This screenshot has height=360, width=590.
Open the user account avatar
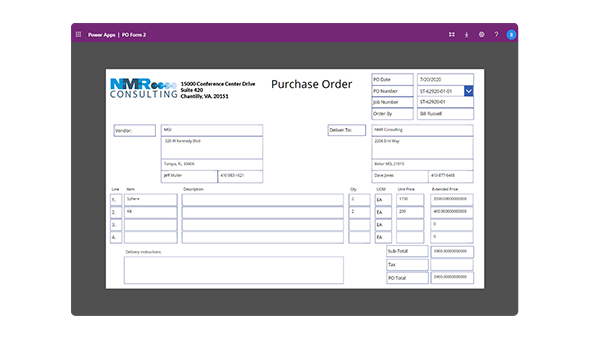coord(511,35)
